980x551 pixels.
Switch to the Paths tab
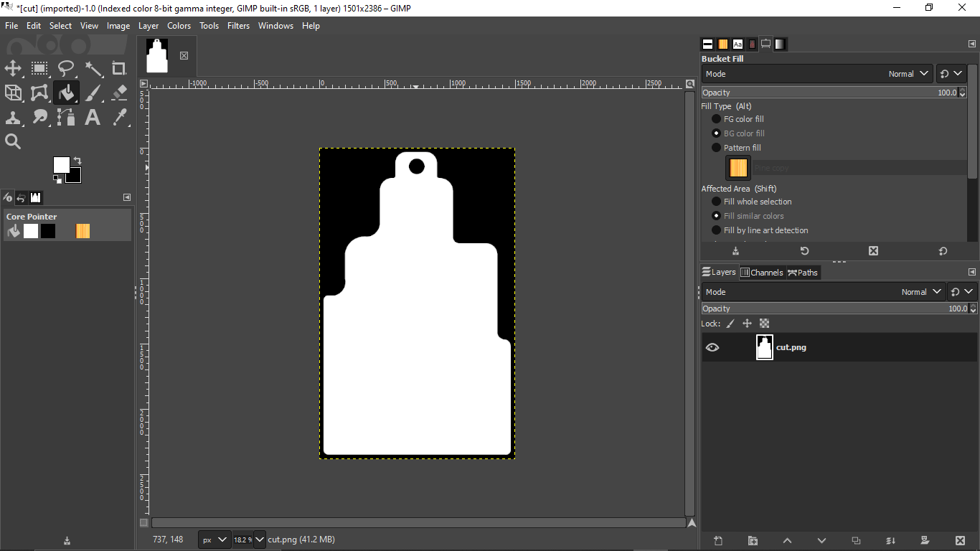pyautogui.click(x=803, y=273)
